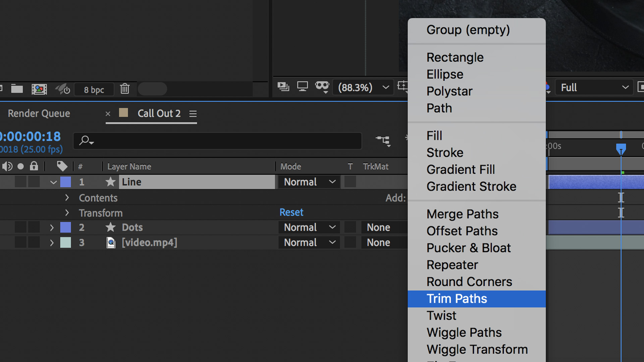This screenshot has width=644, height=362.
Task: Switch to the Render Queue tab
Action: point(39,113)
